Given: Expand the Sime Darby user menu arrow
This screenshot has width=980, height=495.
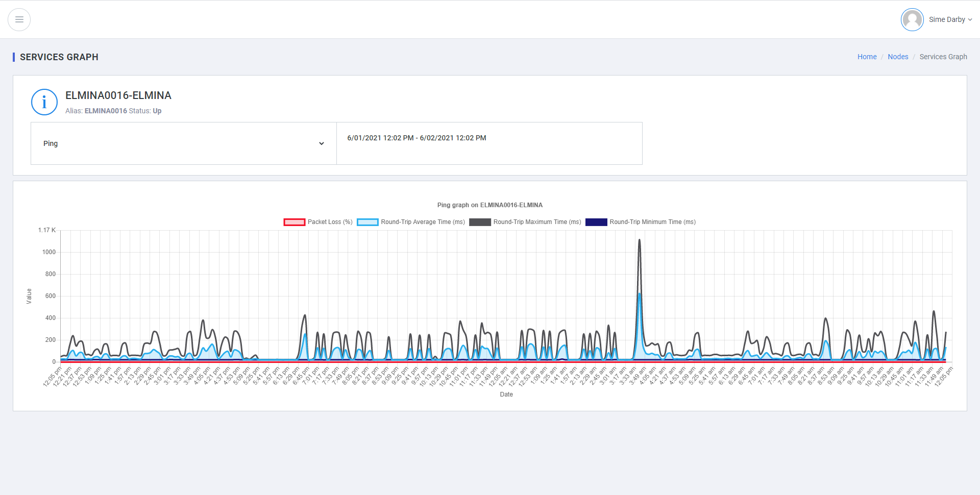Looking at the screenshot, I should pyautogui.click(x=970, y=20).
